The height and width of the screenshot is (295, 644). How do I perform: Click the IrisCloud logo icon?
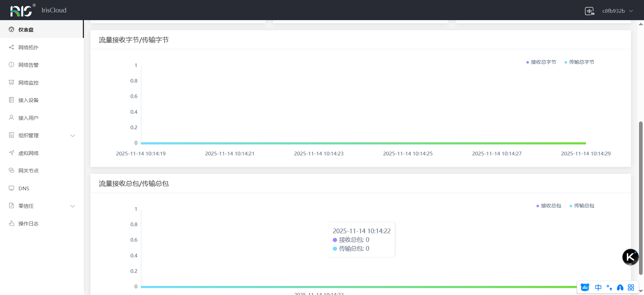21,10
